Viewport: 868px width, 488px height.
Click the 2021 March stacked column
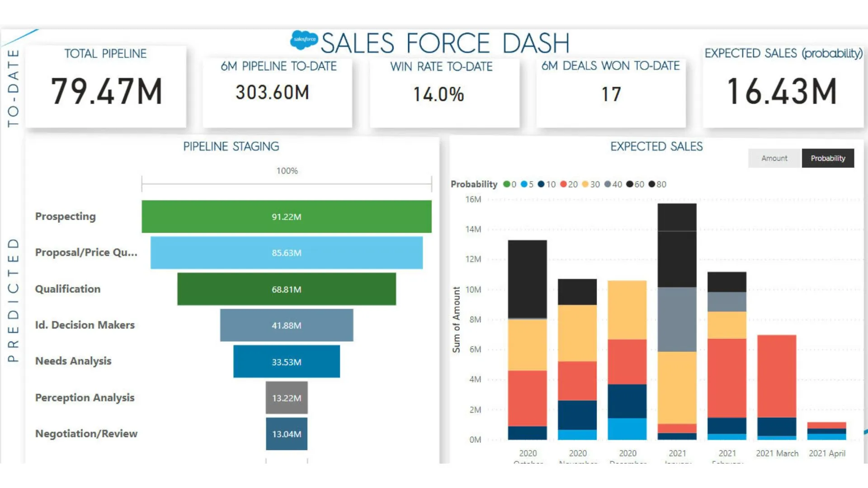777,387
